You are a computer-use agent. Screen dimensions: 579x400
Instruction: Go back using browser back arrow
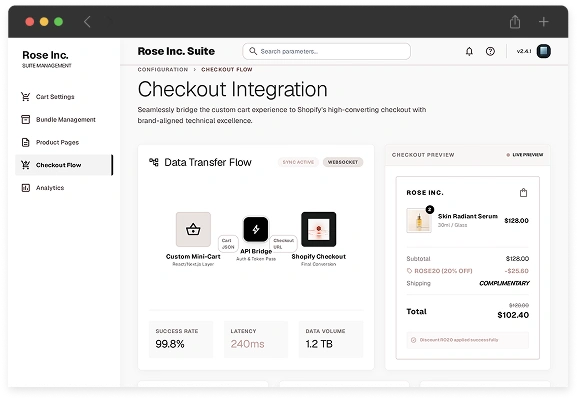(x=87, y=22)
